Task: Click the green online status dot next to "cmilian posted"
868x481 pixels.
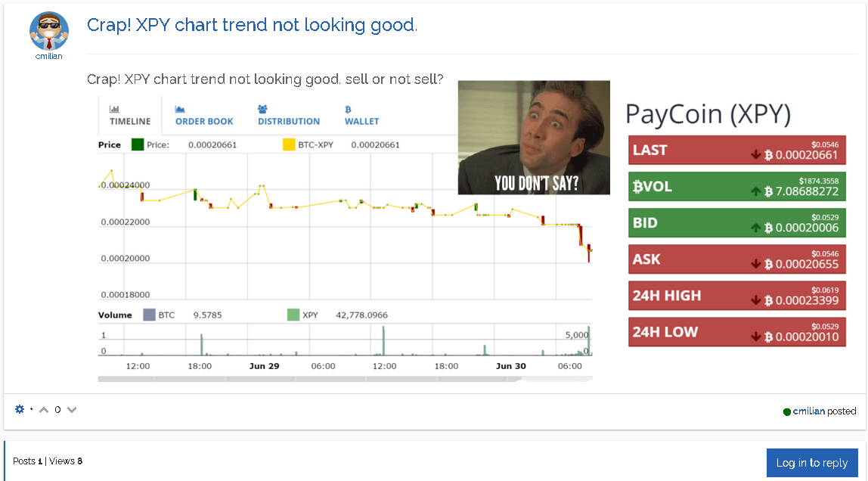Action: click(786, 412)
